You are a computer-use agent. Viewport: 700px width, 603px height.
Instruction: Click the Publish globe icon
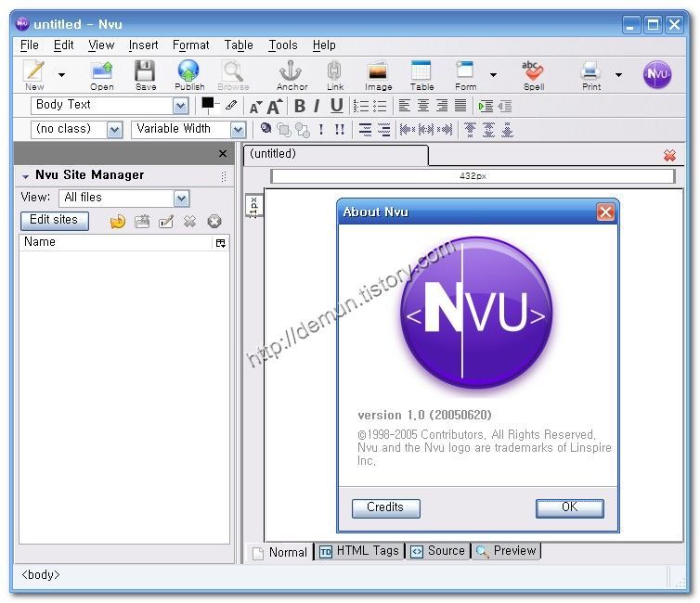pyautogui.click(x=189, y=75)
